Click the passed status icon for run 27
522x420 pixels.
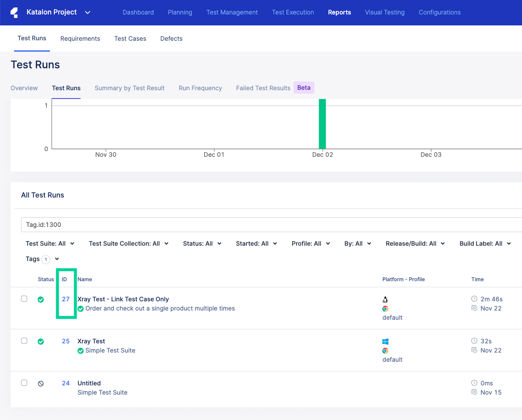click(x=41, y=300)
